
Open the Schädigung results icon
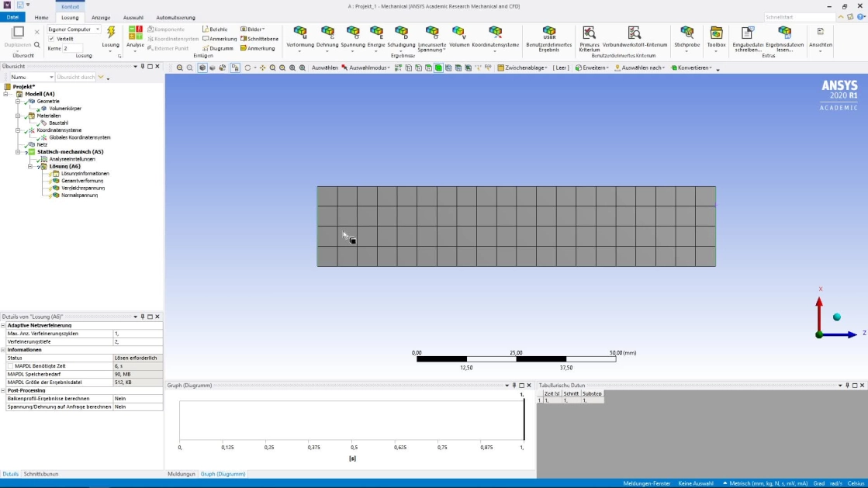[x=401, y=33]
